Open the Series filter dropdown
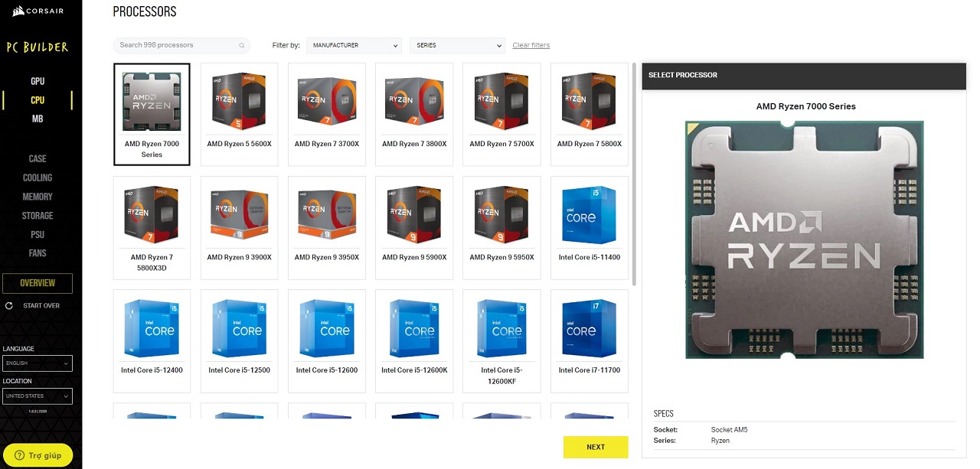The width and height of the screenshot is (980, 469). [457, 46]
